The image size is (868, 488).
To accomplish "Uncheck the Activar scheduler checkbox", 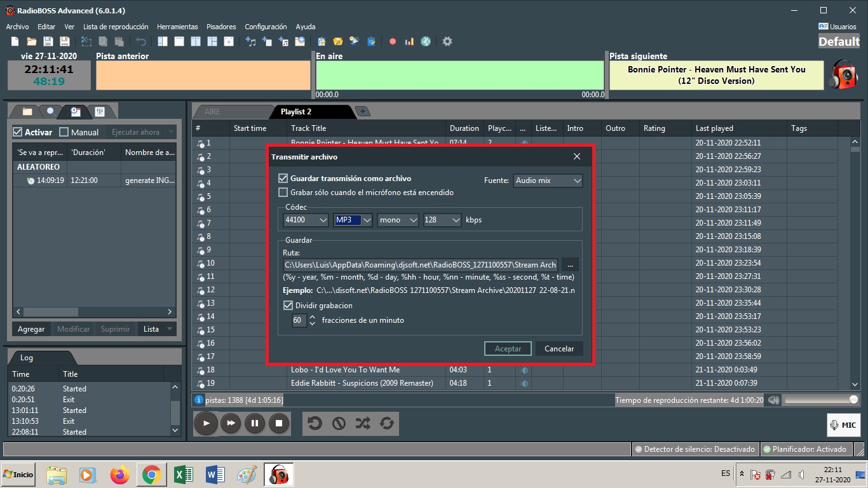I will (18, 132).
